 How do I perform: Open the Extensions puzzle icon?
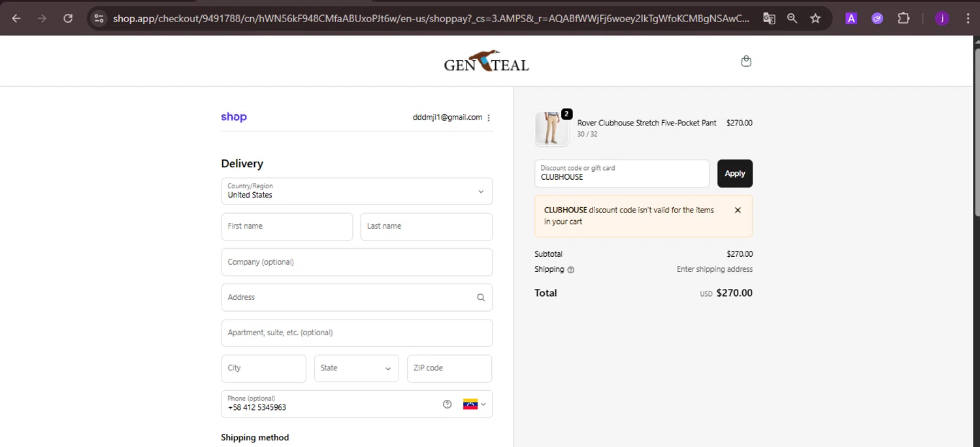pos(904,18)
